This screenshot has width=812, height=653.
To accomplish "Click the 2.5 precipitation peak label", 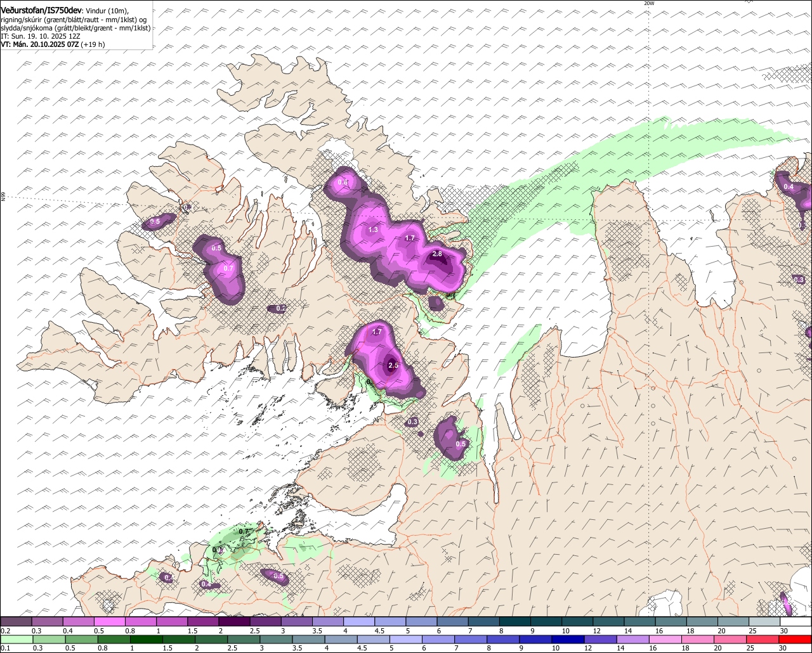I will point(393,365).
